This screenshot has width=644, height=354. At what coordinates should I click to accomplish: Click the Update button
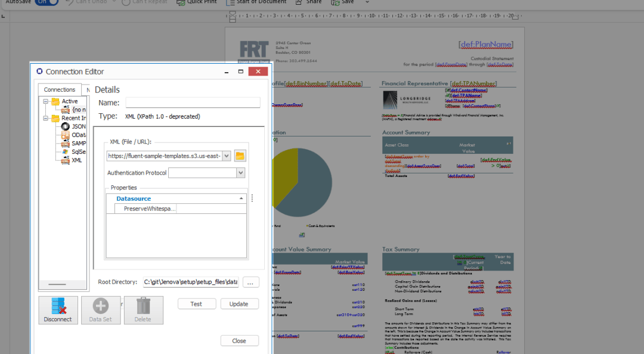tap(239, 304)
